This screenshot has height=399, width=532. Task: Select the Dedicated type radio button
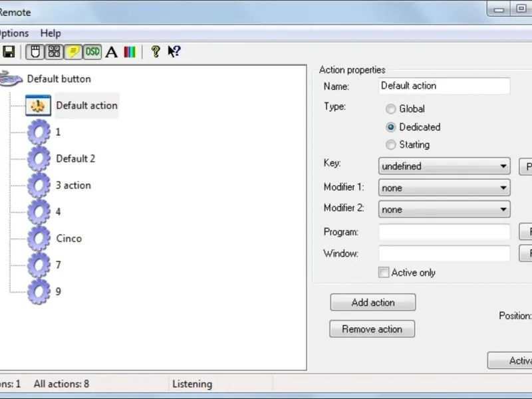pyautogui.click(x=390, y=127)
